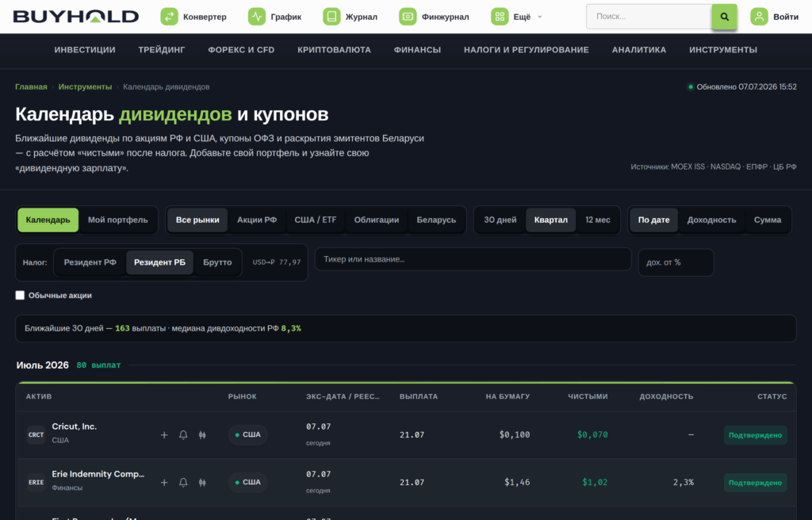The image size is (812, 520).
Task: Focus the top Поиск search field
Action: (649, 17)
